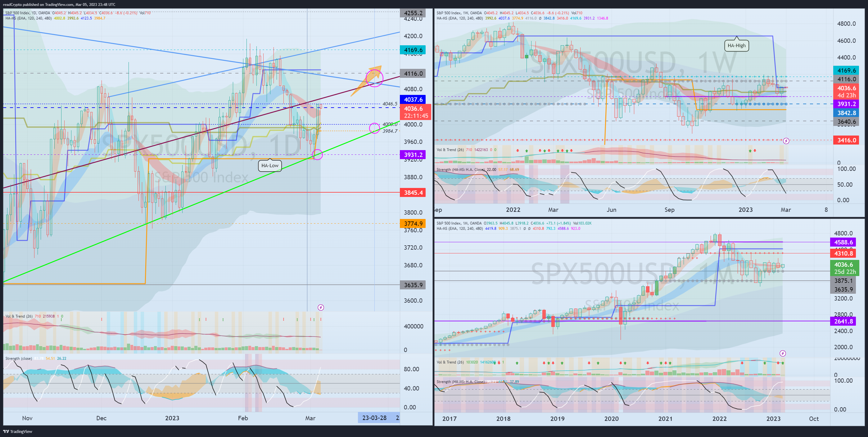Click HA-MS indicator legend on weekly chart
The width and height of the screenshot is (868, 437).
click(459, 18)
